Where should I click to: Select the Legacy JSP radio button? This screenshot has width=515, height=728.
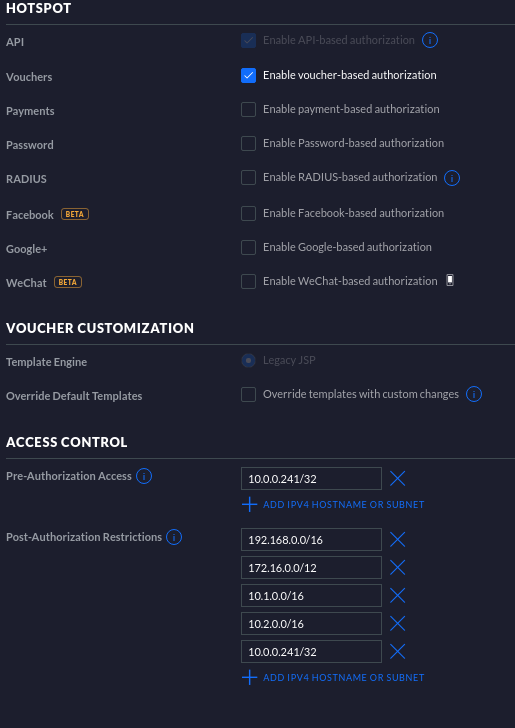(x=248, y=360)
